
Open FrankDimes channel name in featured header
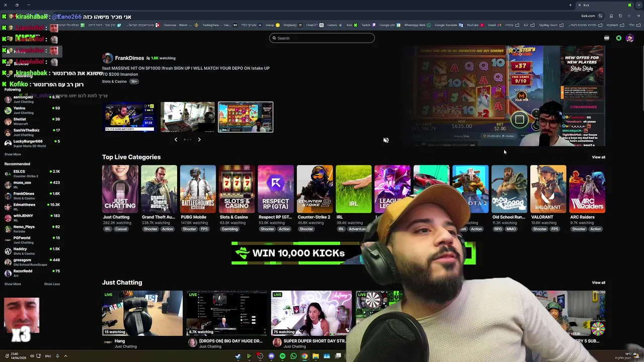(129, 58)
